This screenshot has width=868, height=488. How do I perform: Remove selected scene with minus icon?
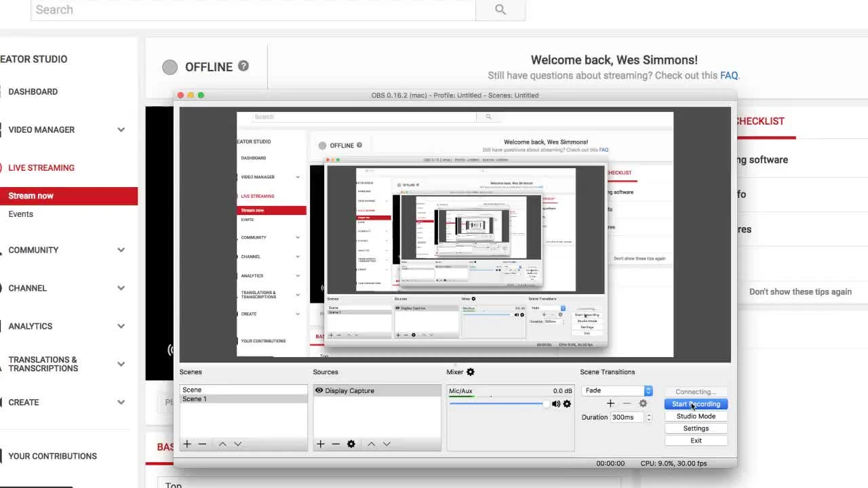(x=202, y=444)
